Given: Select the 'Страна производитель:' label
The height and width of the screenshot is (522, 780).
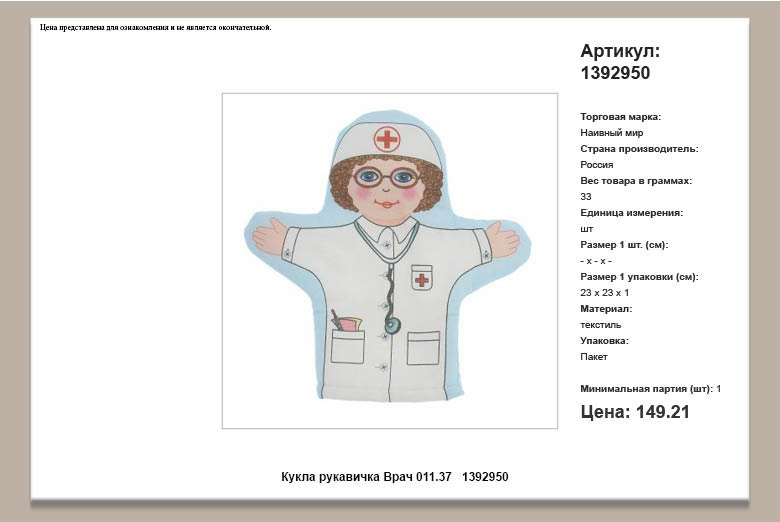Looking at the screenshot, I should 639,149.
